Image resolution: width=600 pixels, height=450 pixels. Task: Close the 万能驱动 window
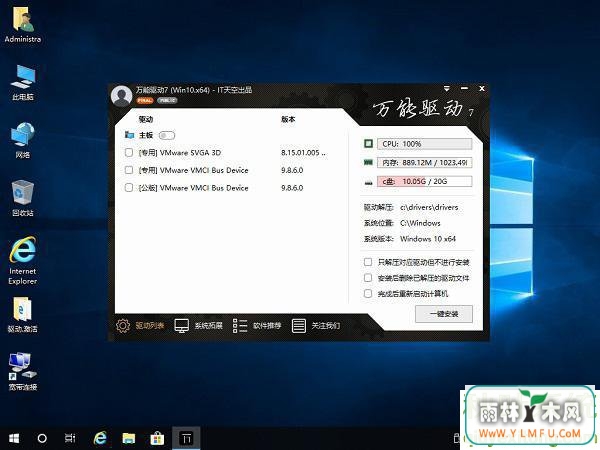(x=482, y=89)
